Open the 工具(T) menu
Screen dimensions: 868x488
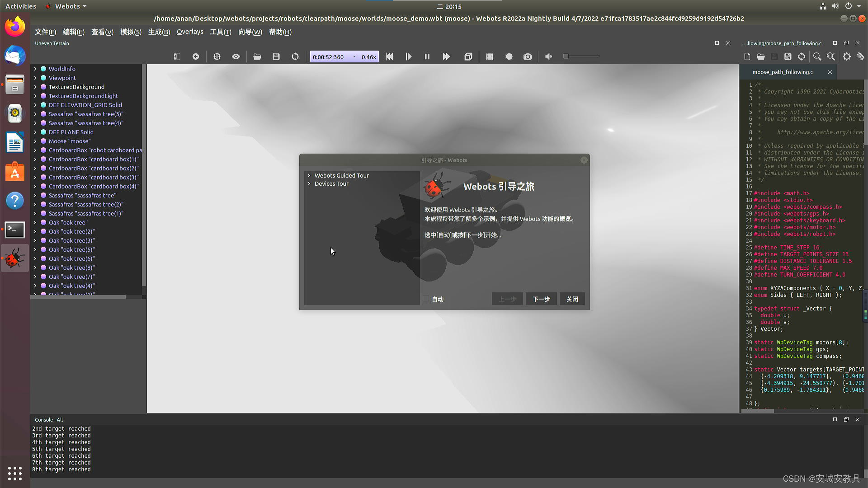[220, 32]
